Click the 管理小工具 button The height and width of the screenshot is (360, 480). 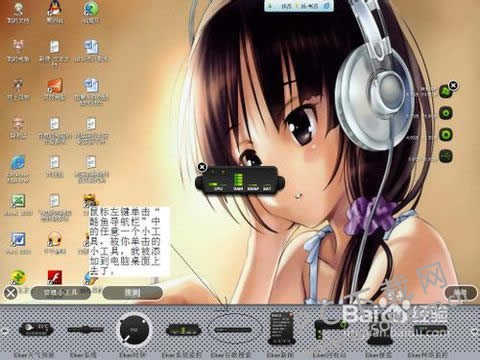pos(61,293)
